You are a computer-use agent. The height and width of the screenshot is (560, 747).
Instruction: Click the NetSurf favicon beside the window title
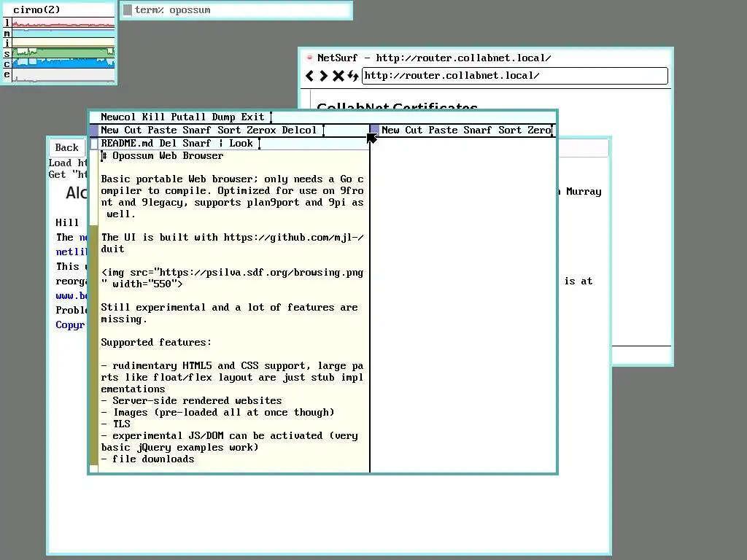click(x=309, y=58)
